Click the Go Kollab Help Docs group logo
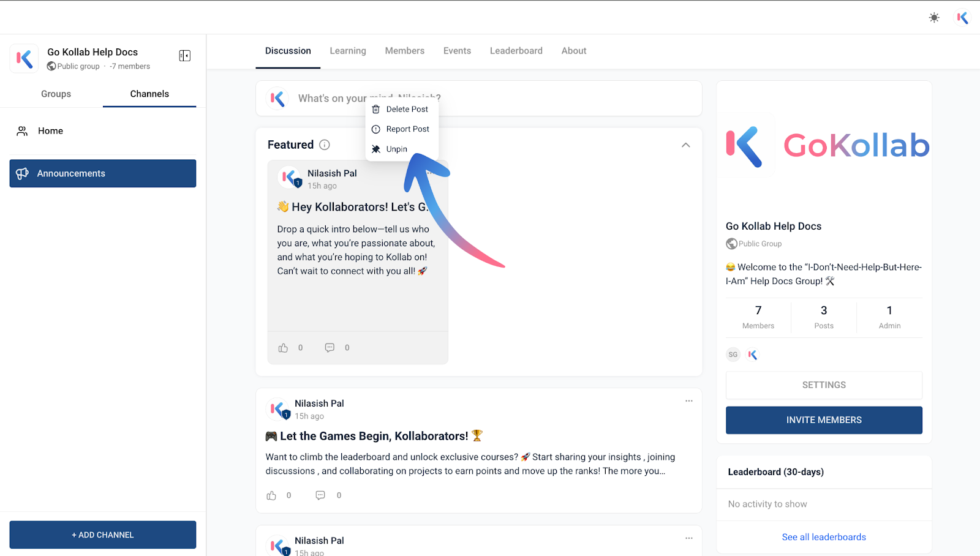Screen dimensions: 980x556 (24, 59)
